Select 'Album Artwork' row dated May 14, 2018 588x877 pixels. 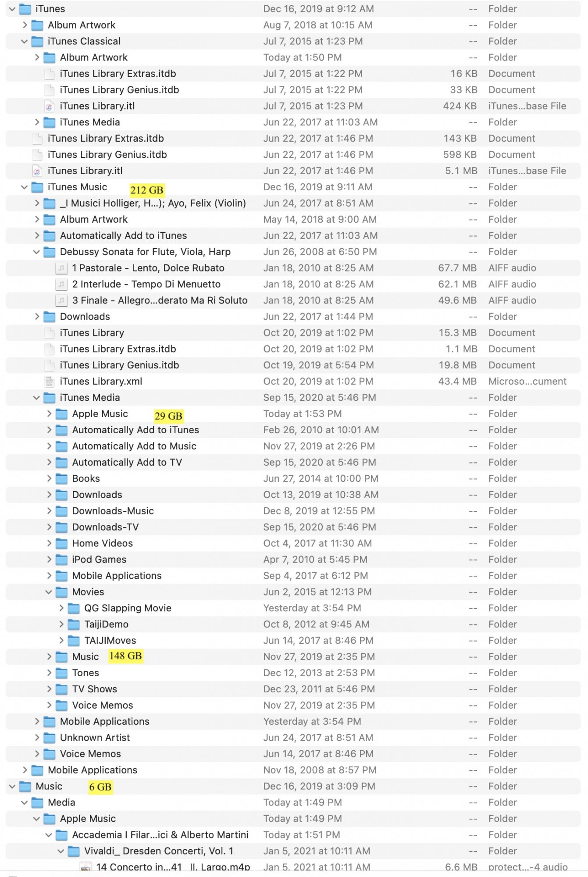coord(293,219)
